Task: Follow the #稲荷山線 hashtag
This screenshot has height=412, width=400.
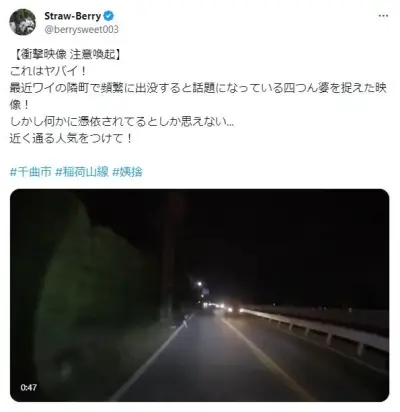Action: click(x=82, y=172)
